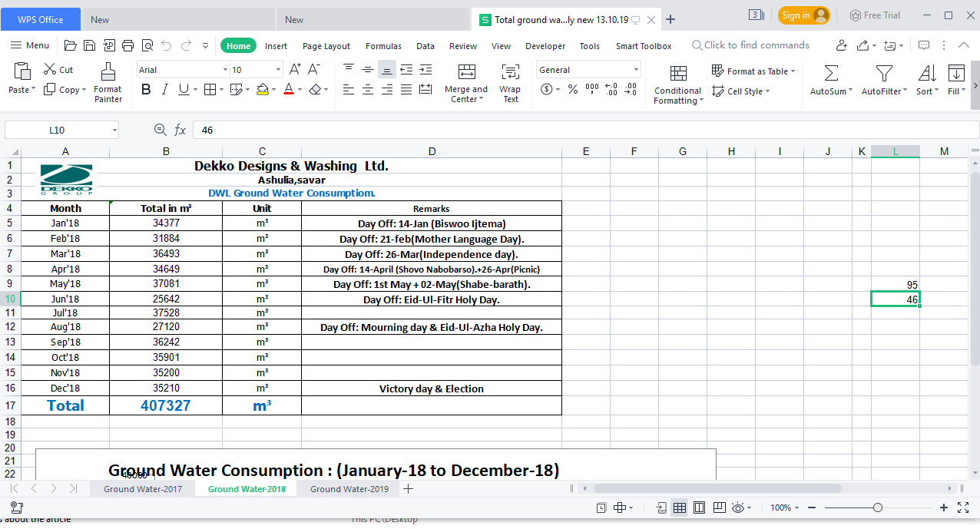Click the Undo arrow
This screenshot has width=980, height=529.
[167, 45]
